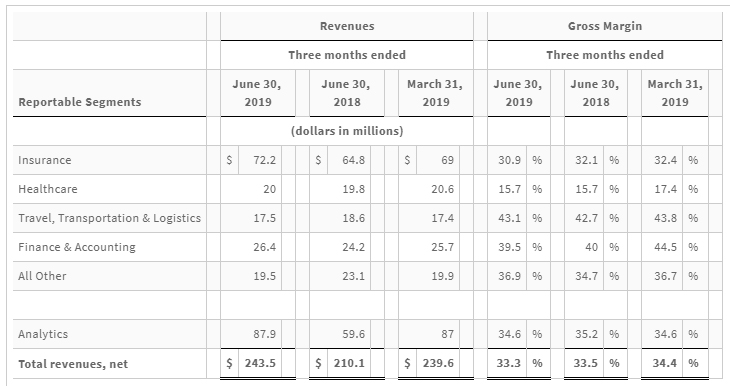Select total revenue value 239.6

438,363
